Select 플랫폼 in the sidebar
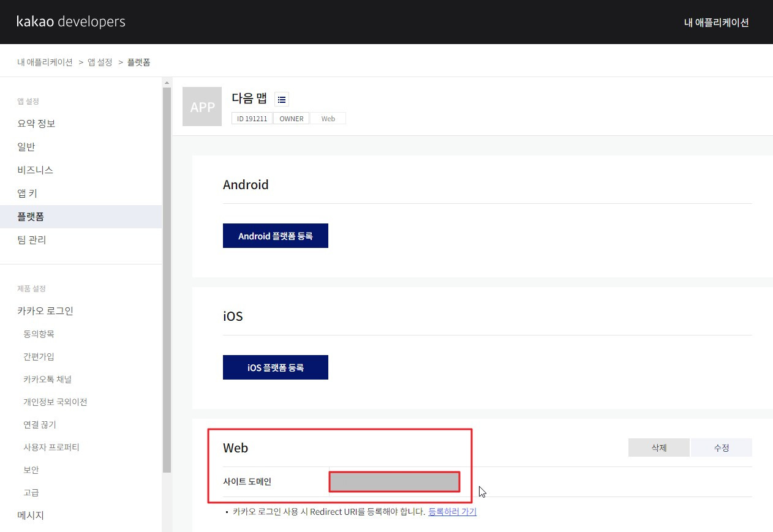Image resolution: width=773 pixels, height=532 pixels. click(81, 217)
